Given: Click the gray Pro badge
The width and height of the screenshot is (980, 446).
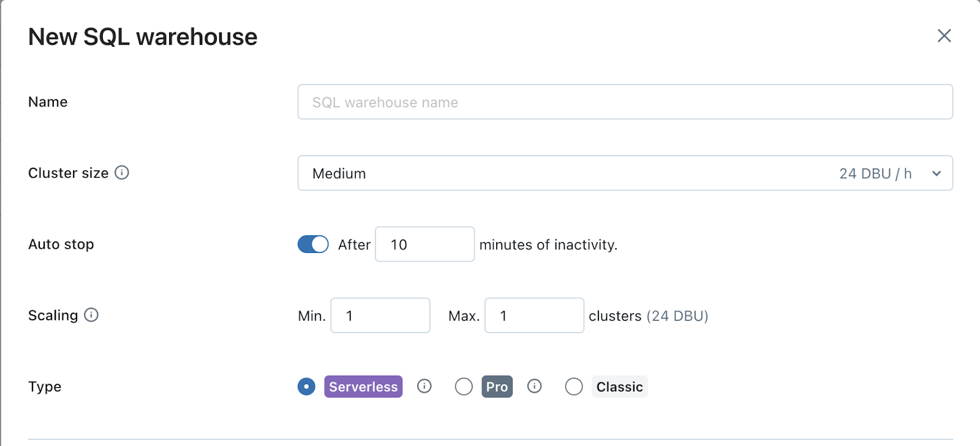Looking at the screenshot, I should pyautogui.click(x=497, y=387).
